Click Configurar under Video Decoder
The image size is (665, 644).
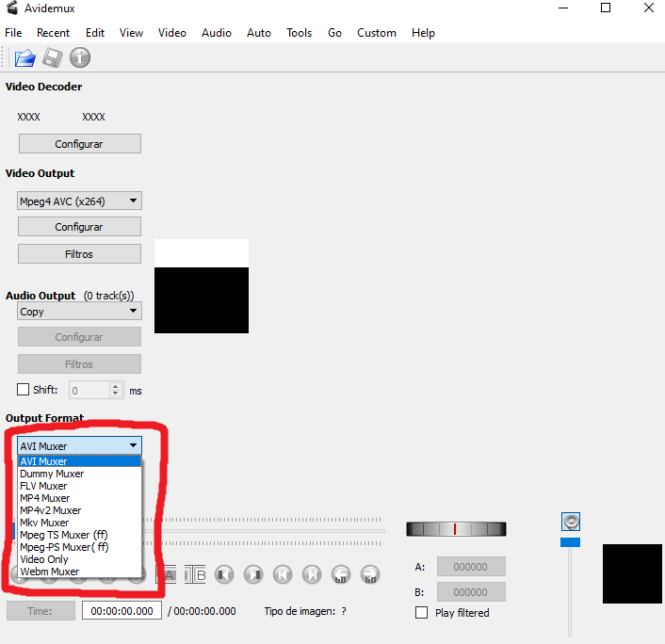[x=80, y=144]
